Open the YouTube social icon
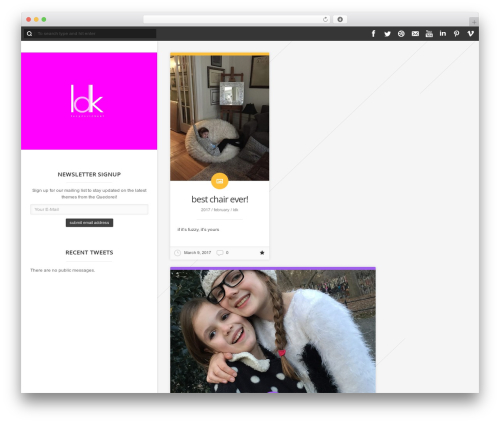This screenshot has width=500, height=423. (429, 34)
